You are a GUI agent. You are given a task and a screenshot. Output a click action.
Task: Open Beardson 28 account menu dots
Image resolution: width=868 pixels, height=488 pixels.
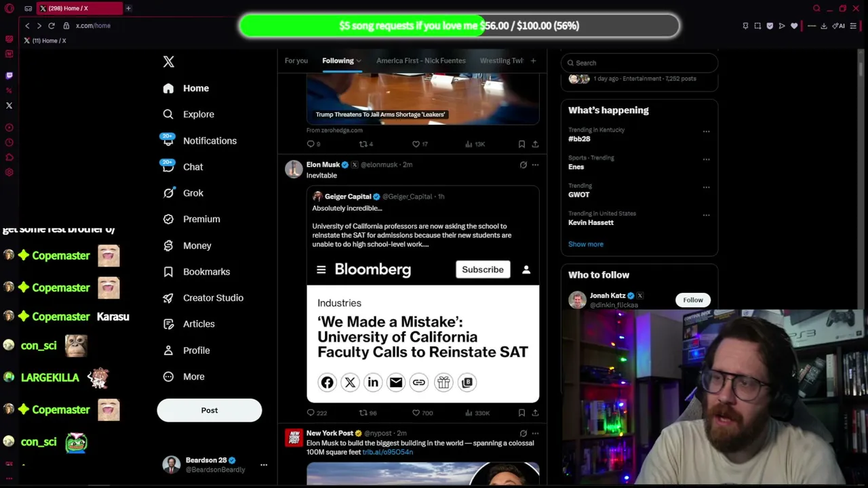[264, 465]
